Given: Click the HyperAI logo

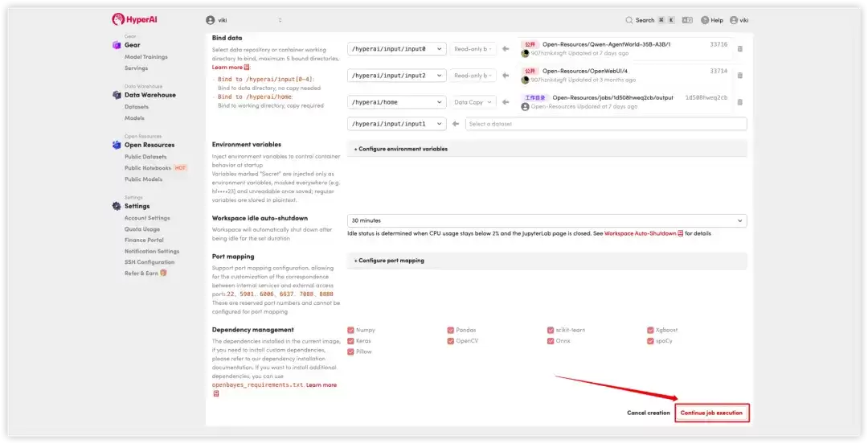Looking at the screenshot, I should 134,19.
